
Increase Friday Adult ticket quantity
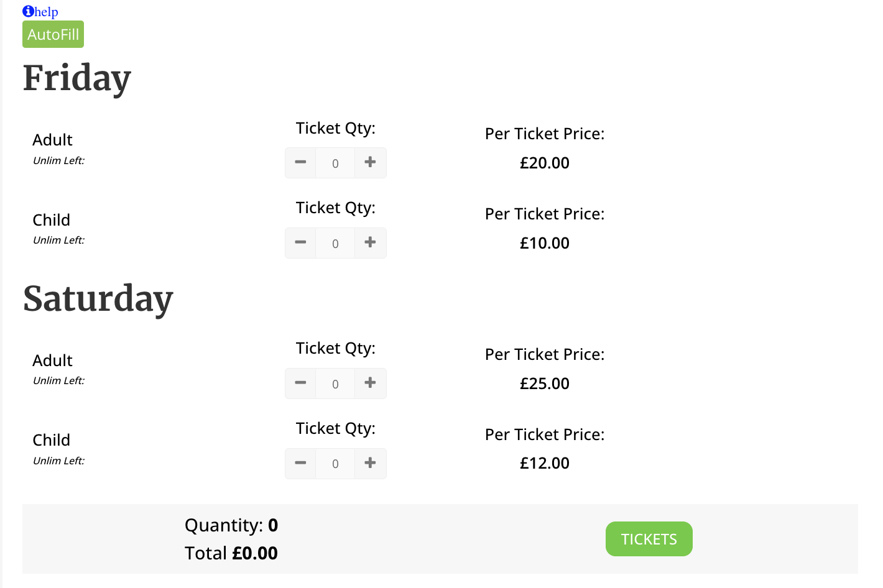(x=370, y=162)
